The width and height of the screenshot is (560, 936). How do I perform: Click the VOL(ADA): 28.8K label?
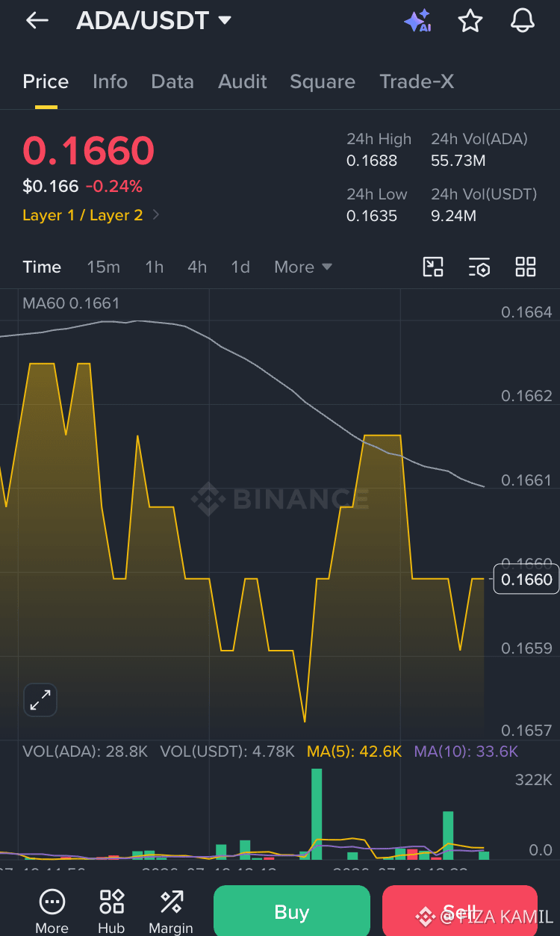pos(85,751)
